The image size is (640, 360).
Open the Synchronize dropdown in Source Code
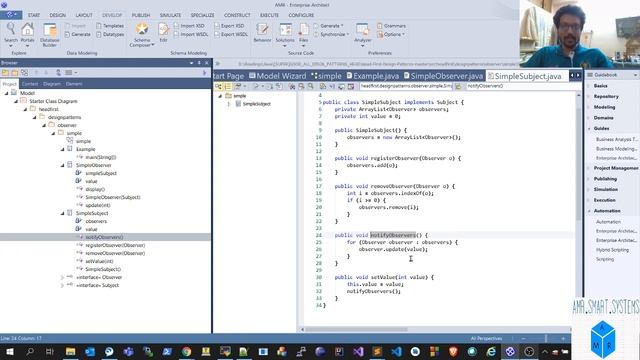tap(331, 34)
